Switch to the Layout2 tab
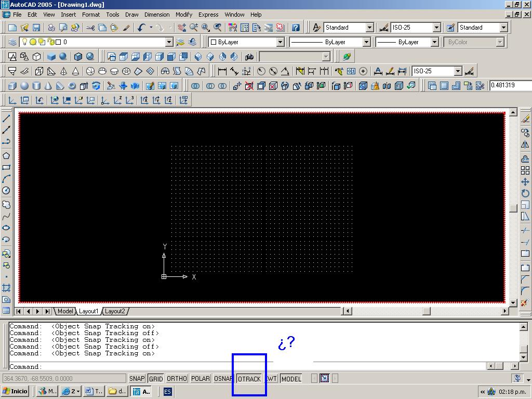532x399 pixels. click(115, 311)
